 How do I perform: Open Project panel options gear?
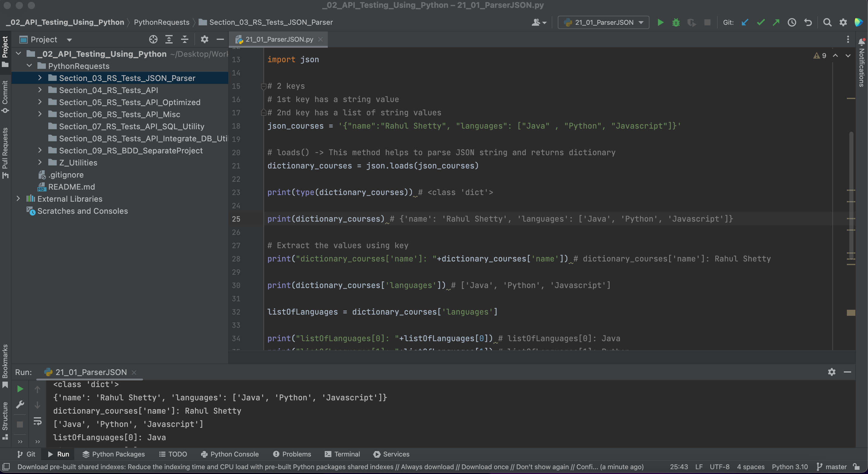[x=205, y=40]
